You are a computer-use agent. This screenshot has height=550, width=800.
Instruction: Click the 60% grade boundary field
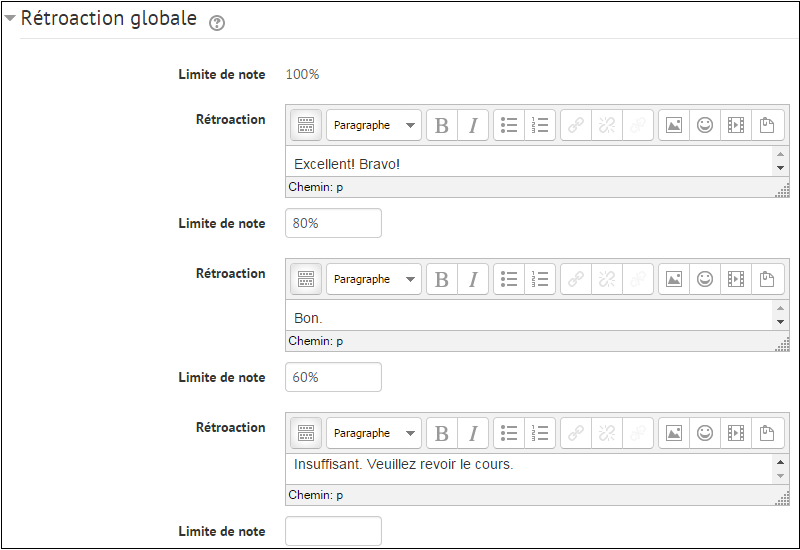pyautogui.click(x=333, y=378)
